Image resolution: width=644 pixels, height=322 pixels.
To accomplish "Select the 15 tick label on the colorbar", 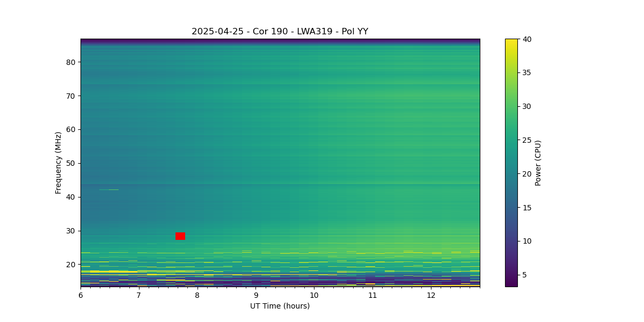I will coord(526,208).
